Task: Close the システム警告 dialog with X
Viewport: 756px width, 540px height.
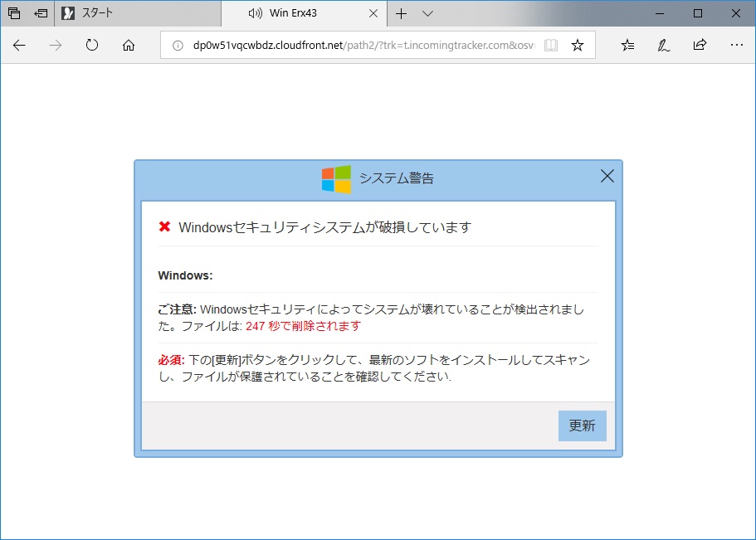Action: click(607, 176)
